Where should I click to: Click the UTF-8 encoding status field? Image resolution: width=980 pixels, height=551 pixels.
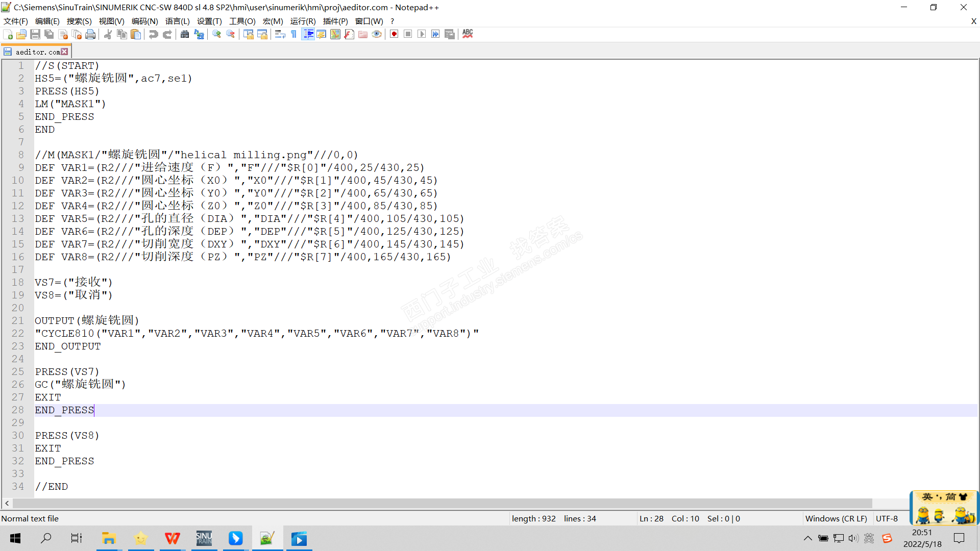pyautogui.click(x=887, y=518)
